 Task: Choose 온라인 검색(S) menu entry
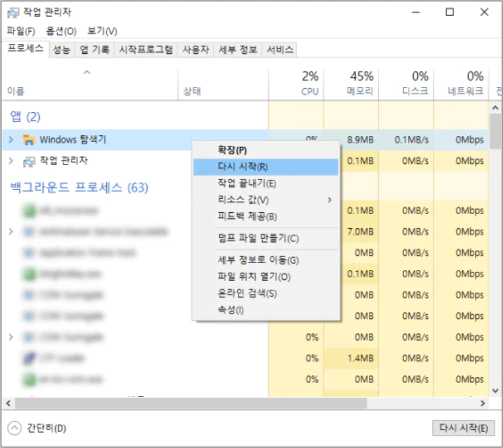[x=266, y=293]
